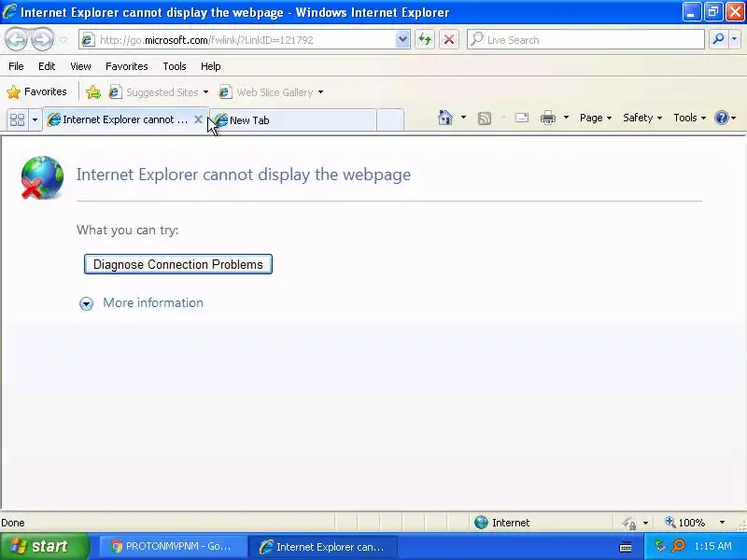Screen dimensions: 747x560
Task: Open the Favorites menu in menu bar
Action: point(127,66)
